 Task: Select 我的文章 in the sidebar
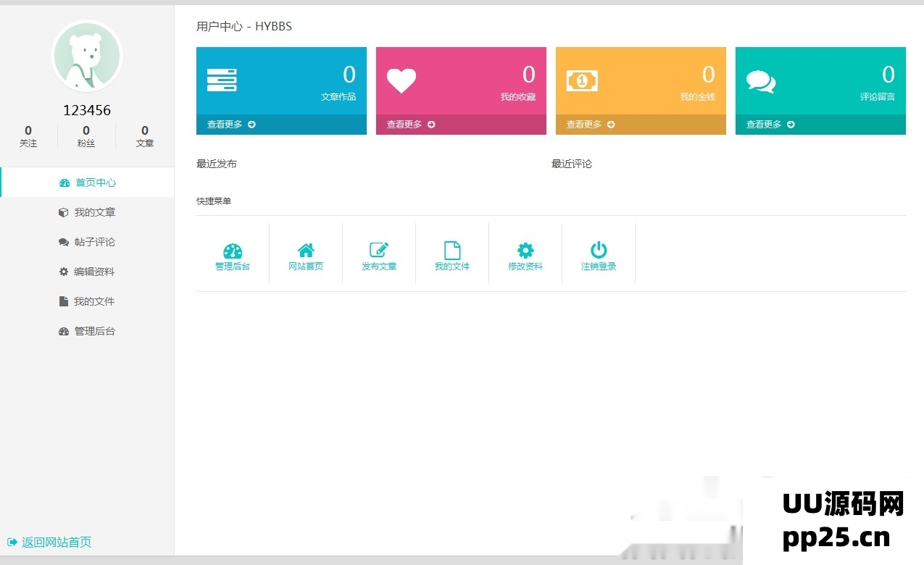(86, 212)
